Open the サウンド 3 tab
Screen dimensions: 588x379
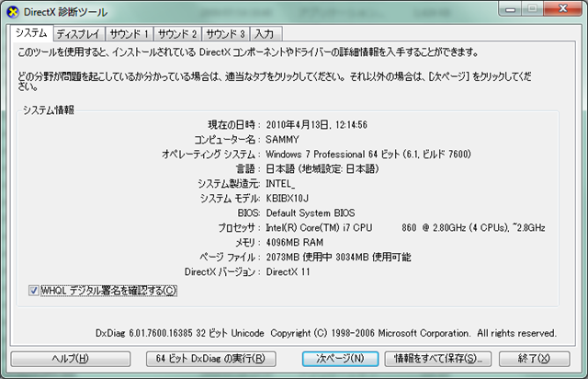click(x=226, y=34)
